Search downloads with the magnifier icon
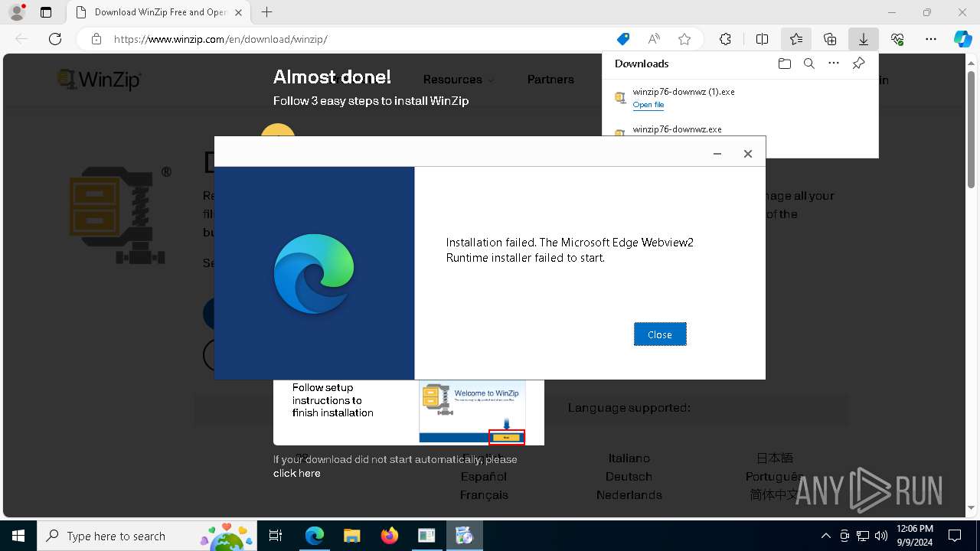 (808, 64)
